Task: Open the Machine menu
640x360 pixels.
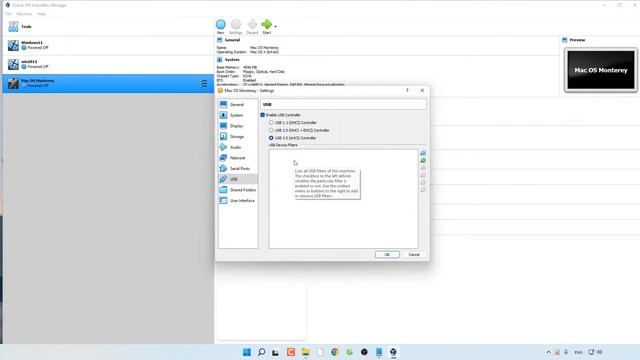Action: point(24,14)
